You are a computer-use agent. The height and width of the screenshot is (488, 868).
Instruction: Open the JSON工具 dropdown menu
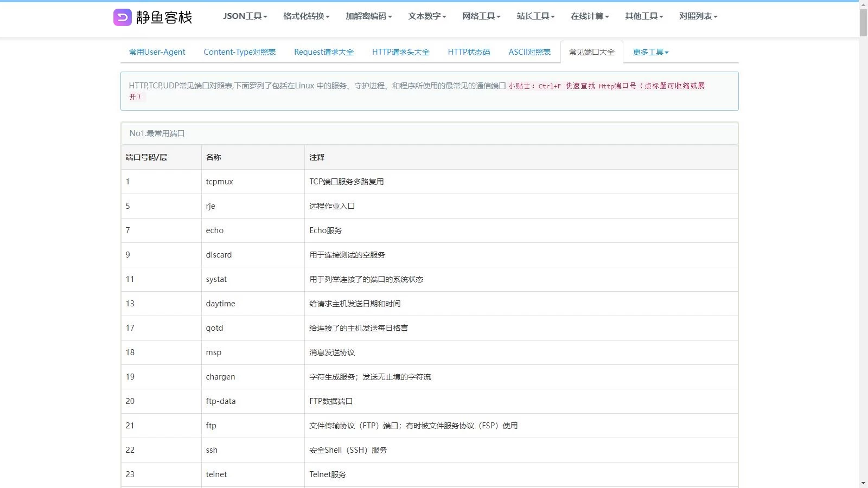[245, 16]
